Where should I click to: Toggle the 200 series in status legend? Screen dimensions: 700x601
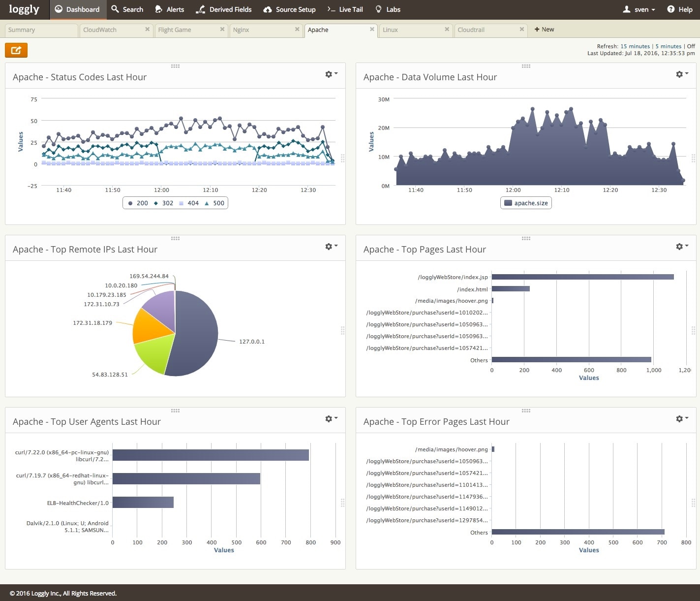[138, 203]
